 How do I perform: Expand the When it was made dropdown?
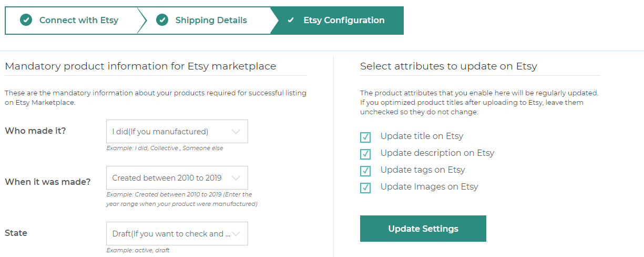click(177, 178)
